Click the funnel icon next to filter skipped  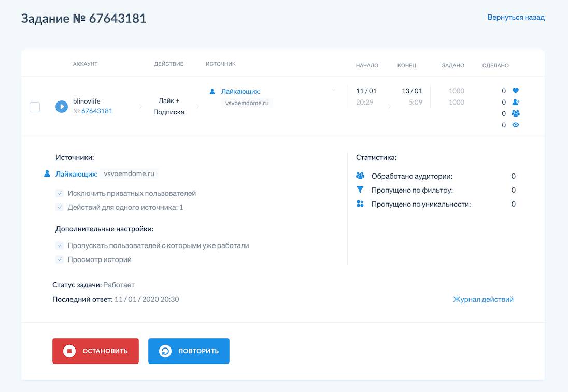tap(360, 190)
